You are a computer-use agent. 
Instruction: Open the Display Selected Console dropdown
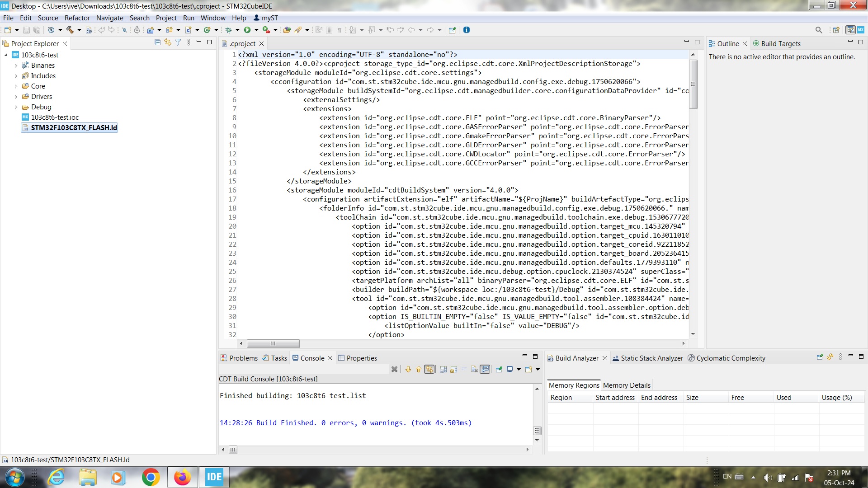click(519, 369)
